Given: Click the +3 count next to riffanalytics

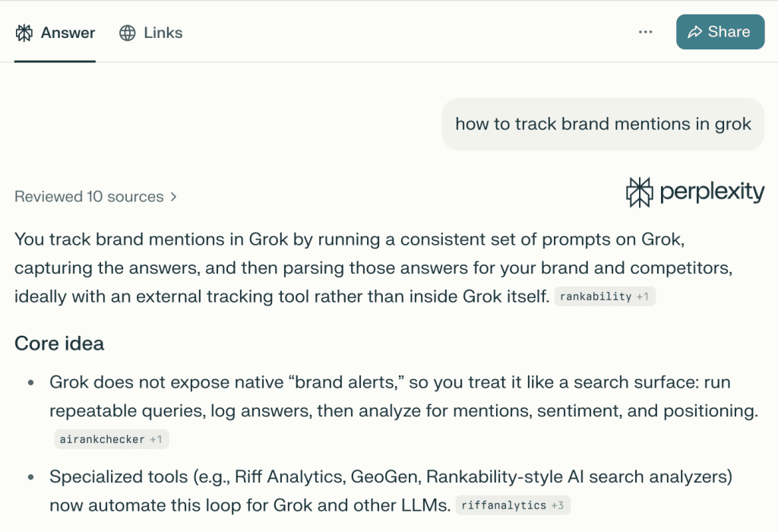Looking at the screenshot, I should click(557, 505).
